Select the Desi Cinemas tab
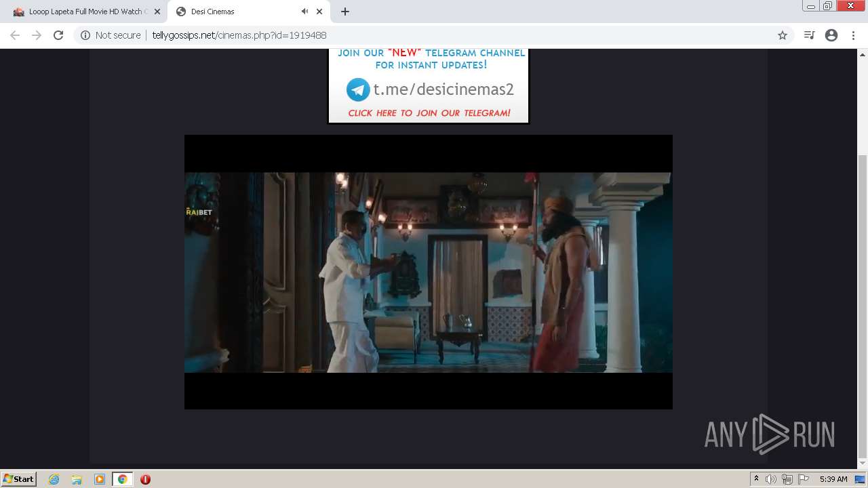The image size is (868, 488). pos(248,12)
